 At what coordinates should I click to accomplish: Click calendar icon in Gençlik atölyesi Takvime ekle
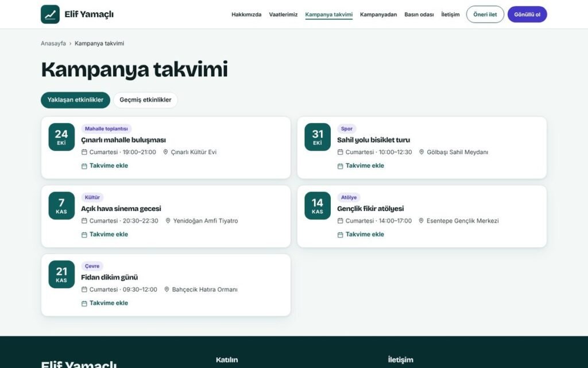click(340, 235)
